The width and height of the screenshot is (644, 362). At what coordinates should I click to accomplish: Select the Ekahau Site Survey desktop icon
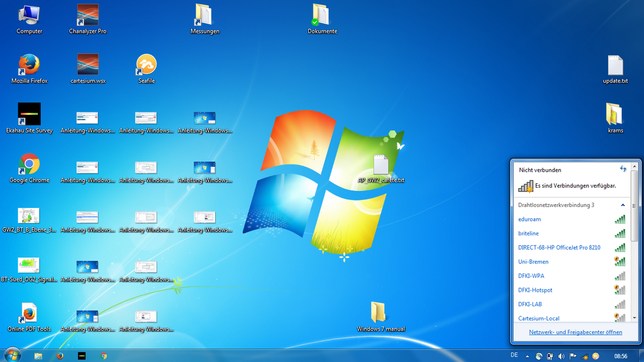pos(29,115)
